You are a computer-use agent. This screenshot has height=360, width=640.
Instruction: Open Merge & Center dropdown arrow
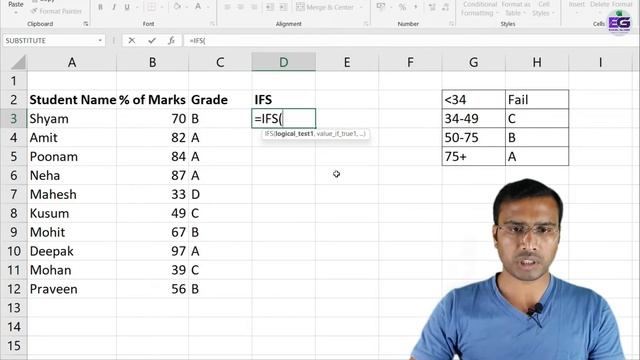tap(360, 7)
